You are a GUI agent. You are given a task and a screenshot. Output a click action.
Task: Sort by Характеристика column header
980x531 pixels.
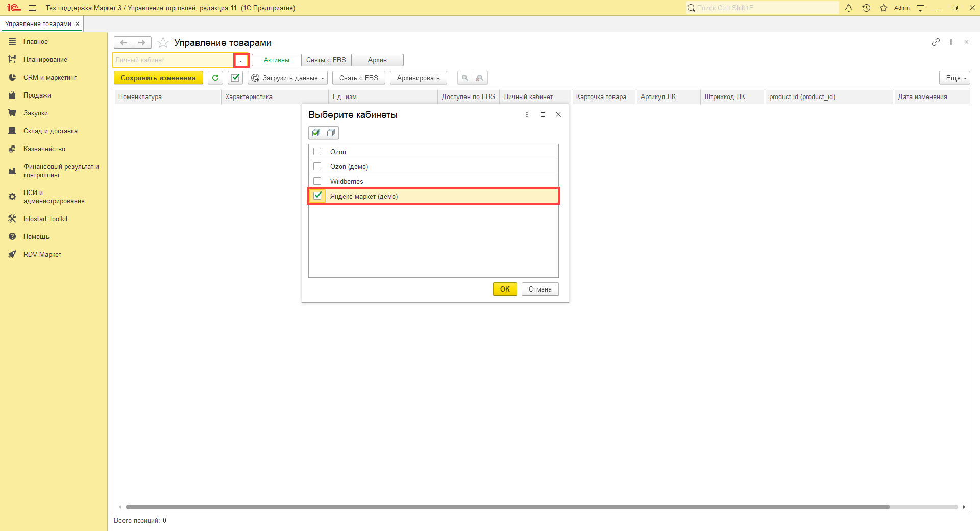tap(275, 97)
